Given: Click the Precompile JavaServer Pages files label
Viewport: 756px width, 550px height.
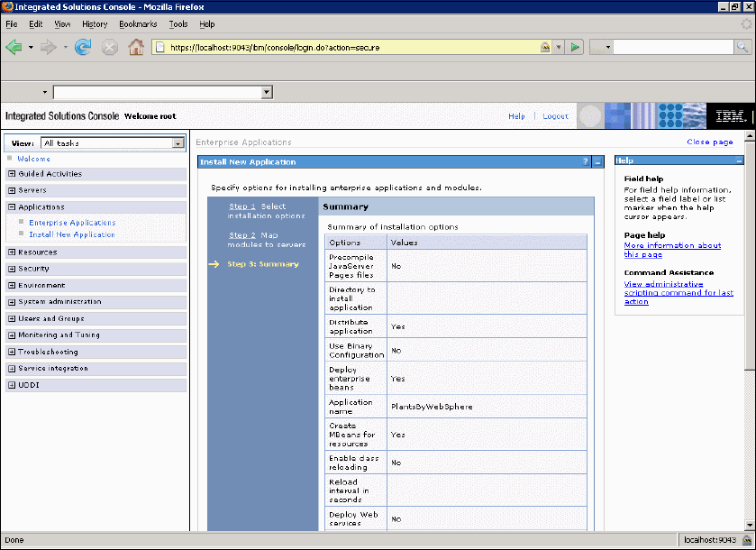Looking at the screenshot, I should 351,266.
